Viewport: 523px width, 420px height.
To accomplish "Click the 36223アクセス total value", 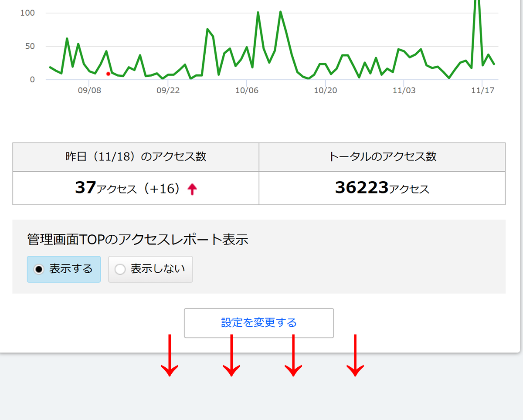I will coord(382,188).
